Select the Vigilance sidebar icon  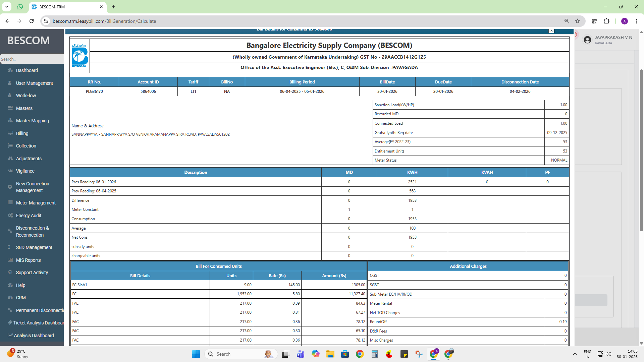coord(10,171)
